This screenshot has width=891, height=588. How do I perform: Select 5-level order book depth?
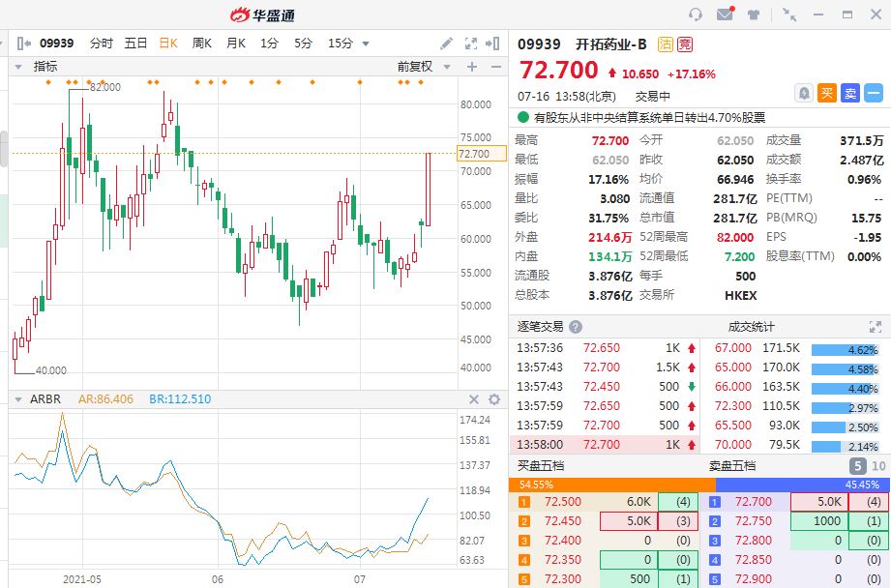pos(857,466)
